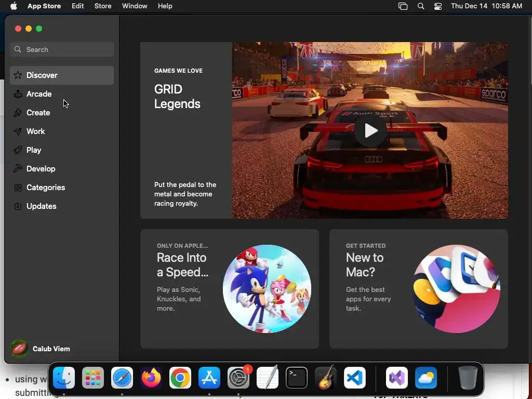Select the Develop hammer icon
This screenshot has height=399, width=532.
[x=18, y=169]
